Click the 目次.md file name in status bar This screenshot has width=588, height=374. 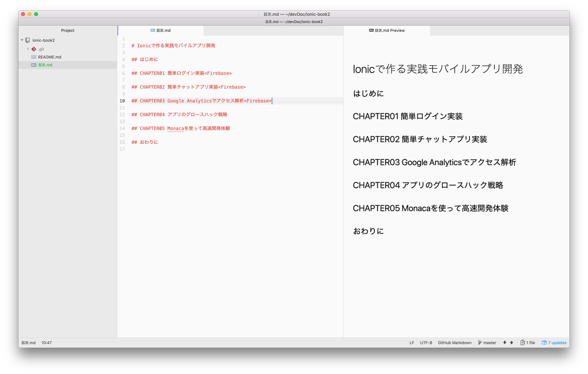(28, 343)
